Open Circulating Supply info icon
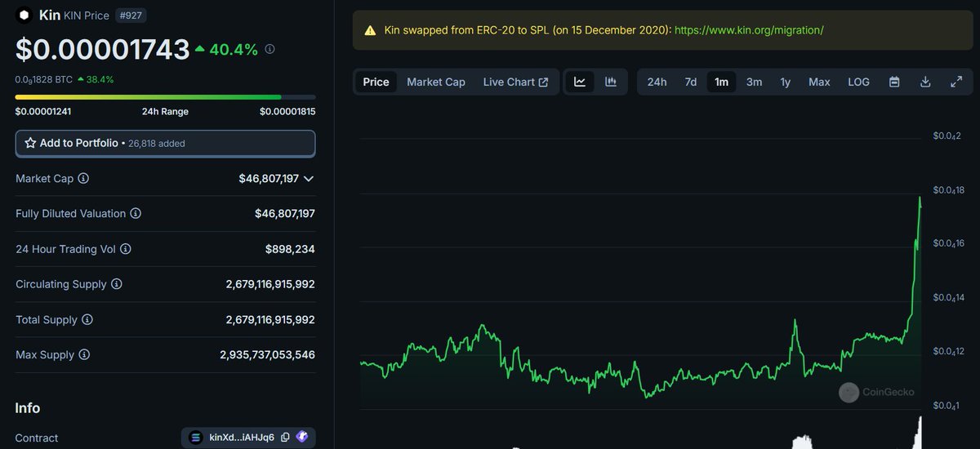 click(117, 284)
